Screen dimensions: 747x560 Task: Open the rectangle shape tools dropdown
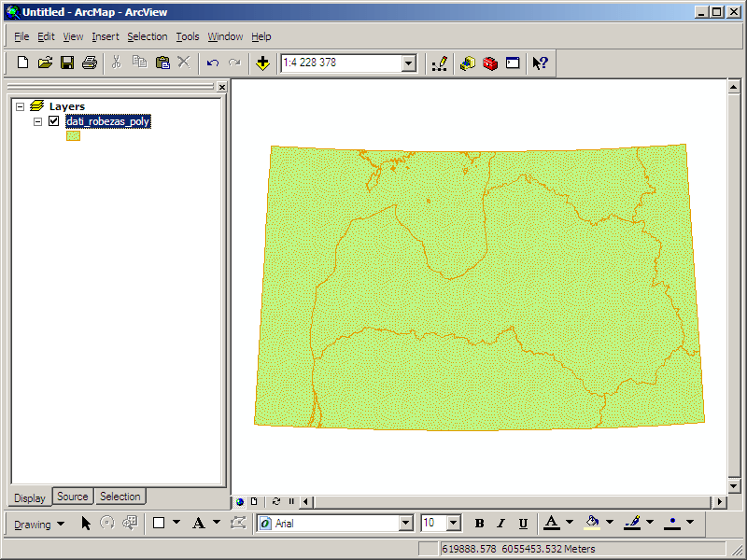pyautogui.click(x=176, y=523)
